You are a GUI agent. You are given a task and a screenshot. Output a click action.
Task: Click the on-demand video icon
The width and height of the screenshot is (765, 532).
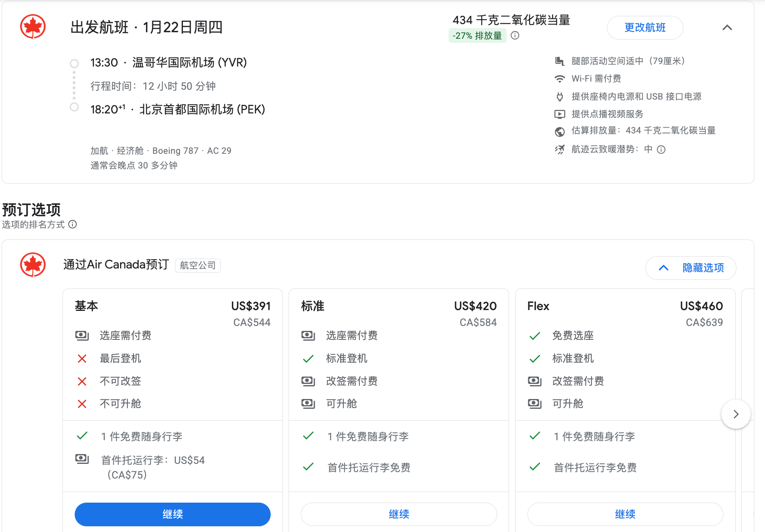(560, 114)
